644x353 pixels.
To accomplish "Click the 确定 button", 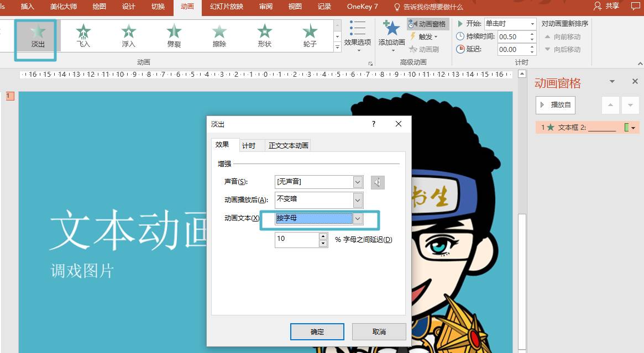I will click(317, 331).
